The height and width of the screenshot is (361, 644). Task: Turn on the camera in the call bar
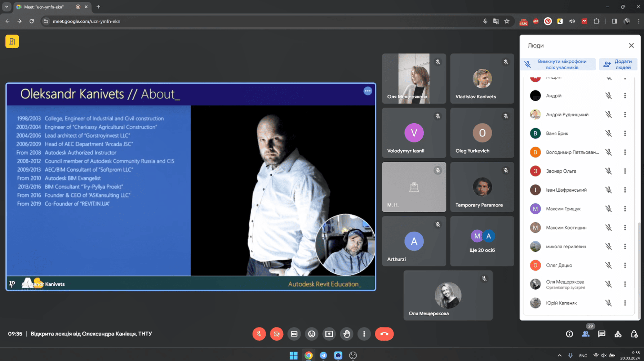tap(276, 334)
